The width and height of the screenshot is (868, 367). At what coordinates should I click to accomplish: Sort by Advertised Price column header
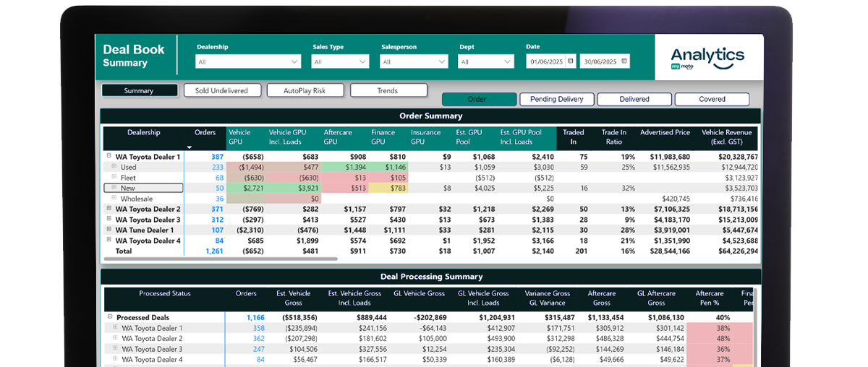pos(665,132)
